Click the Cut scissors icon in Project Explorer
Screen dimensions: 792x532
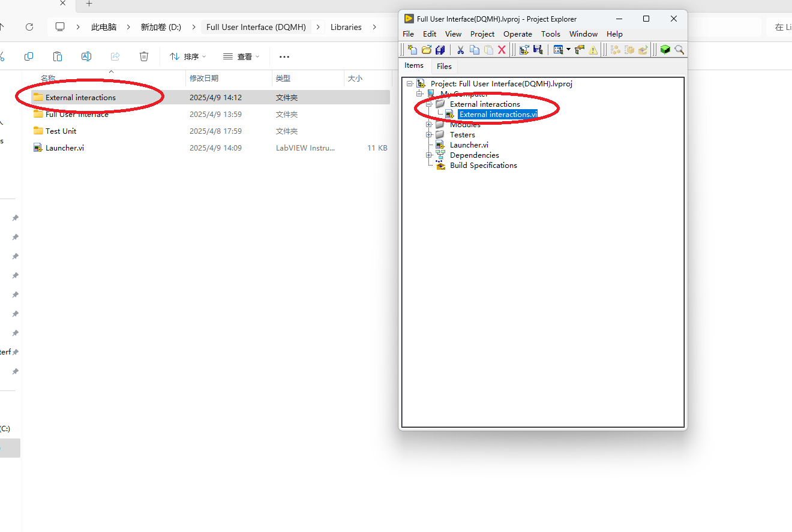[x=460, y=50]
